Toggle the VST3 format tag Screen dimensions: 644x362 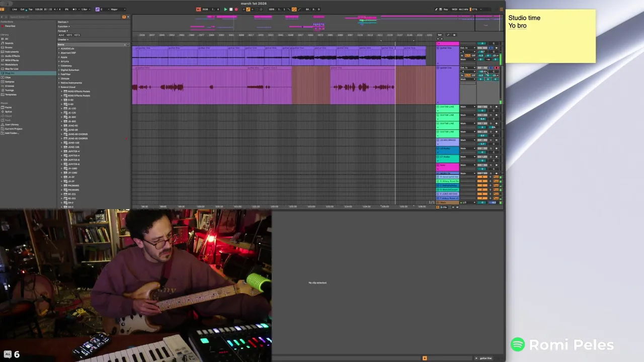point(77,35)
